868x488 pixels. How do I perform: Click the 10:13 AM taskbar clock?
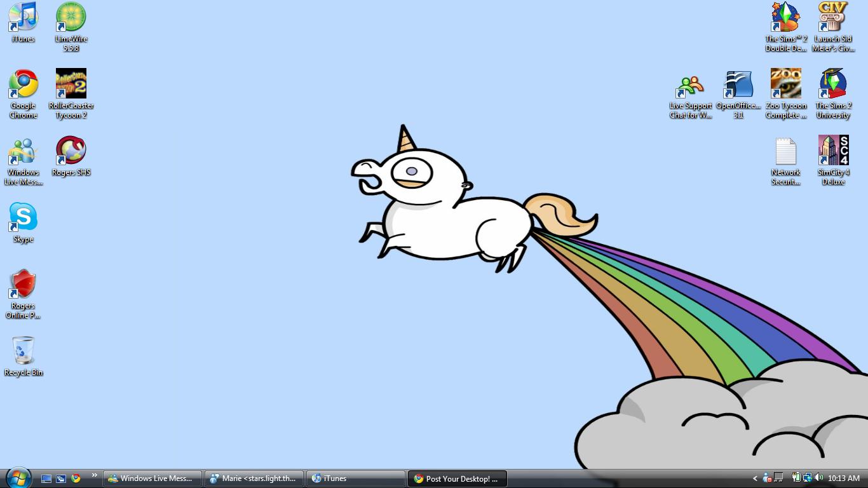click(x=844, y=478)
